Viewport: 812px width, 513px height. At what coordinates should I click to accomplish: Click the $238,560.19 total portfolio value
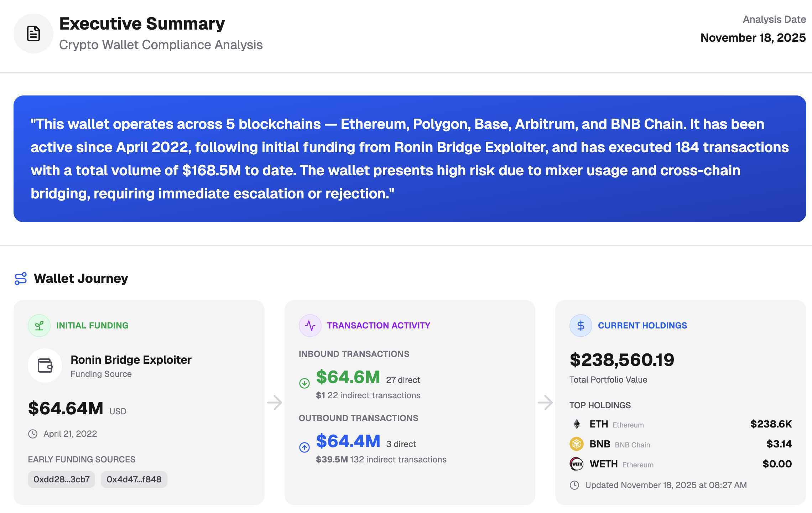(622, 360)
